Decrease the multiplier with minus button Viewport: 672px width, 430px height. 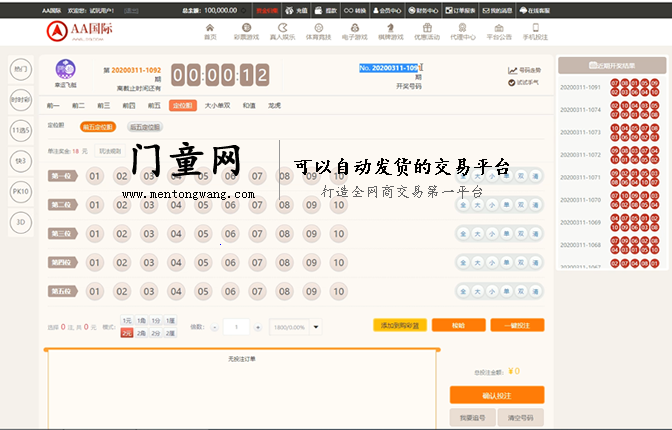[213, 327]
